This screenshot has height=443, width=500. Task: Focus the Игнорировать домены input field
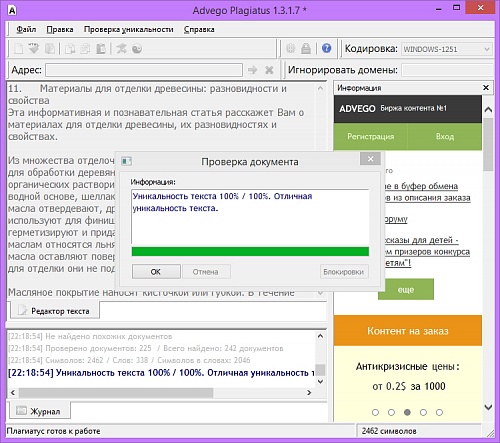click(447, 70)
